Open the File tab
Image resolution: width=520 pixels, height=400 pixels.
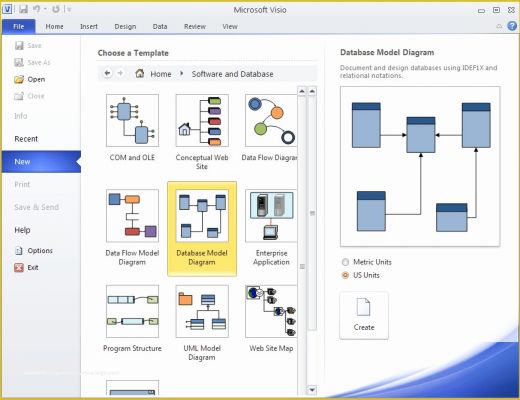(19, 26)
